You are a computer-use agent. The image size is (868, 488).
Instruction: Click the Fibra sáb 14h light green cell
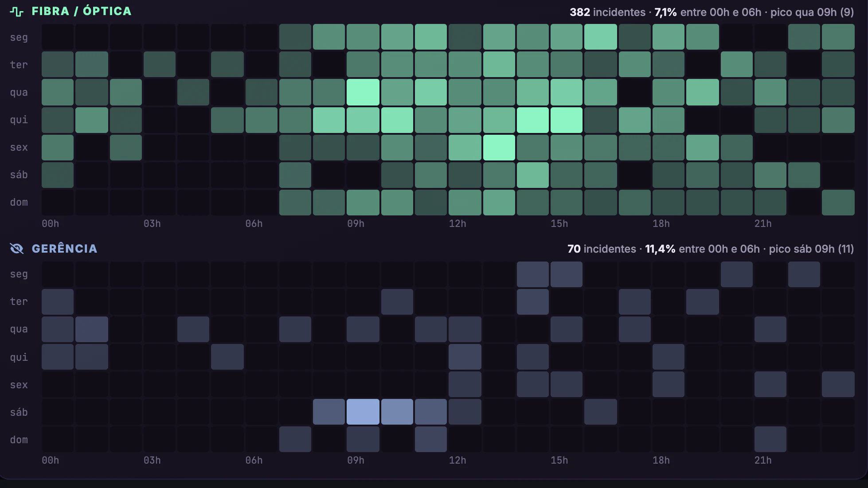pyautogui.click(x=533, y=175)
